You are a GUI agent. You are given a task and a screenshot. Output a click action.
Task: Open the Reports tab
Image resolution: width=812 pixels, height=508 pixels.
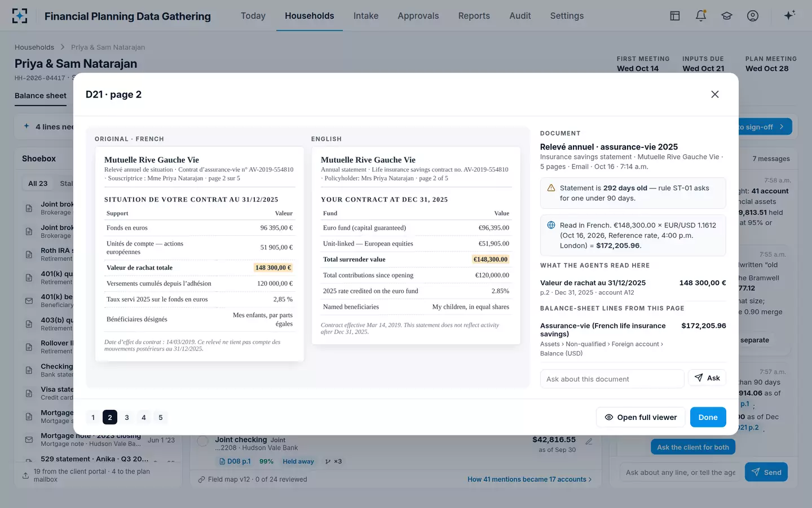(474, 16)
